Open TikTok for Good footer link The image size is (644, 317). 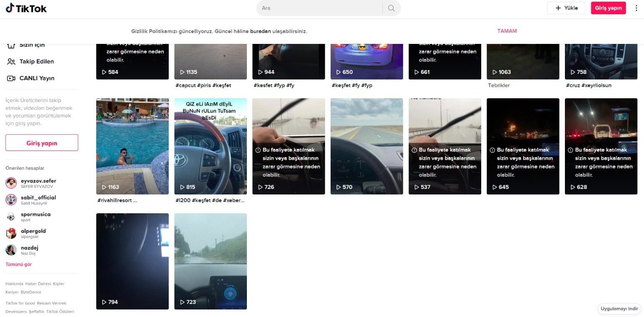pyautogui.click(x=20, y=303)
